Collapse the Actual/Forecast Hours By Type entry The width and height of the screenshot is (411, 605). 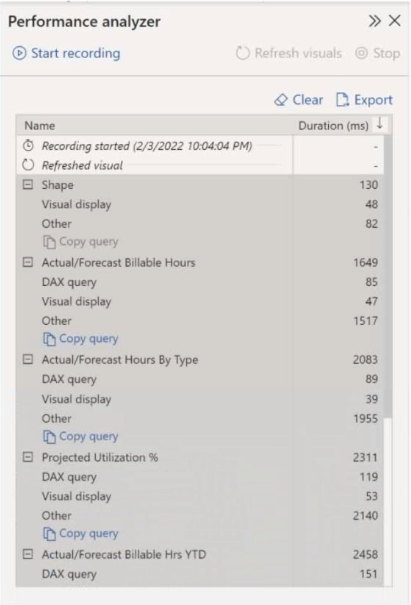click(28, 360)
